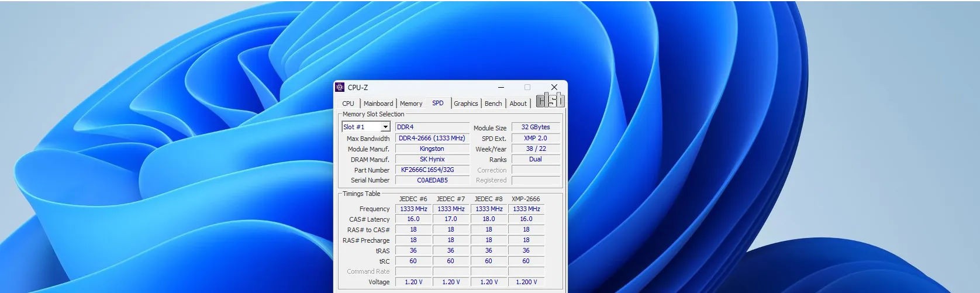Click the Frequency row label

(x=374, y=209)
